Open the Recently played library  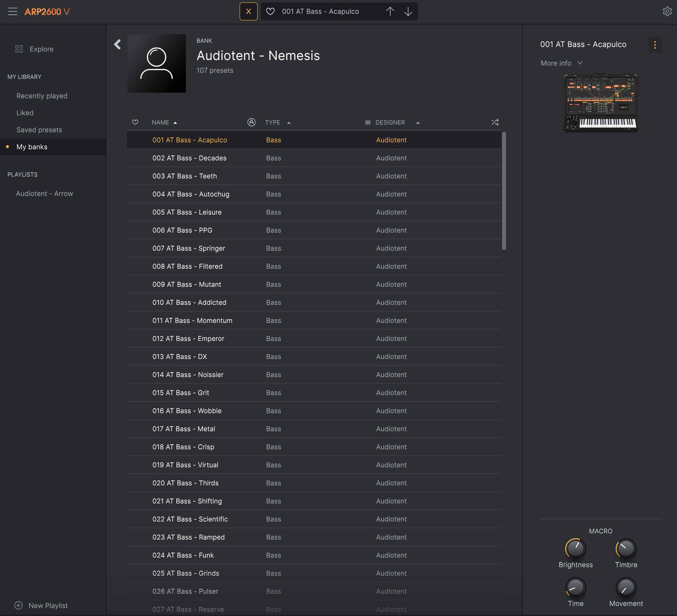pos(42,96)
